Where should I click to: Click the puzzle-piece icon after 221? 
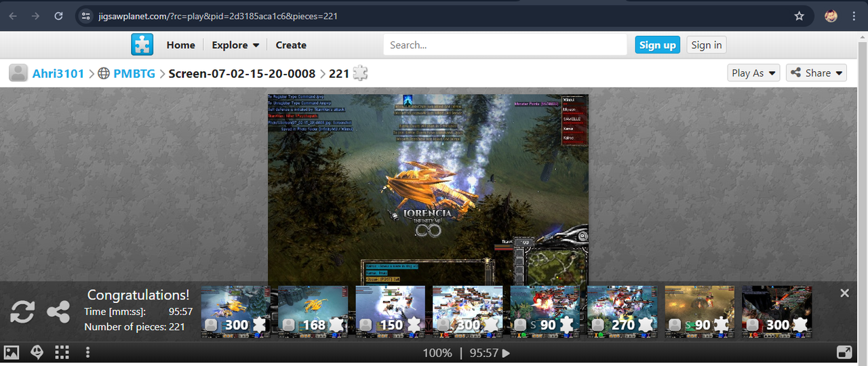[x=360, y=73]
